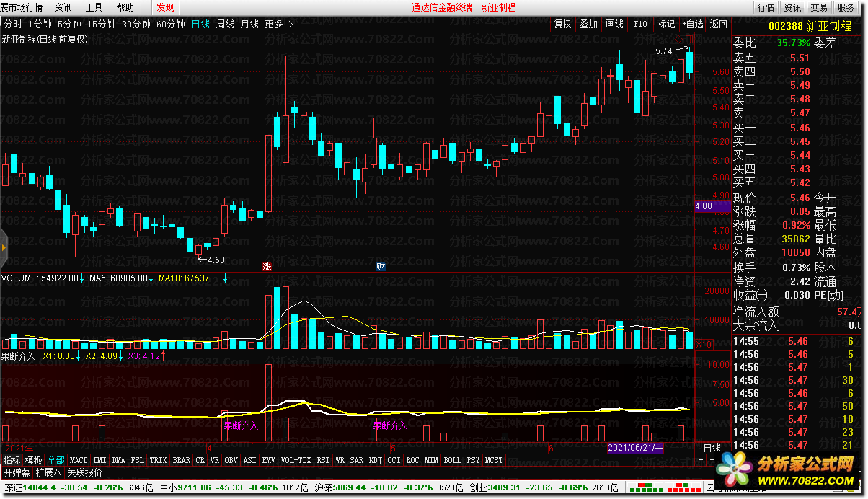Screen dimensions: 868x499
Task: Open the 画线 drawing tools
Action: (615, 24)
